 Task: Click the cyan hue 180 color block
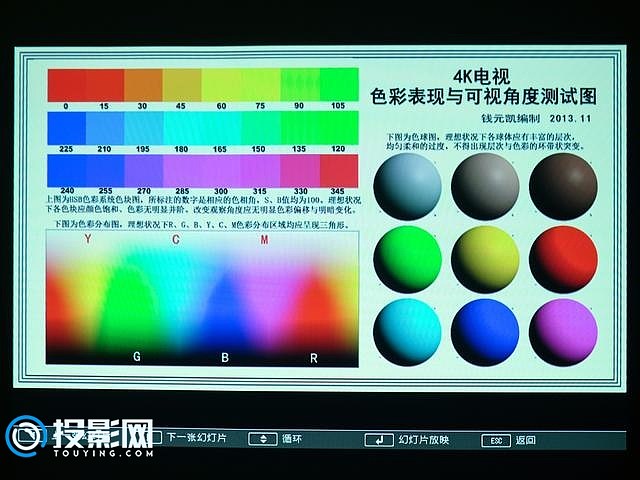coord(182,128)
